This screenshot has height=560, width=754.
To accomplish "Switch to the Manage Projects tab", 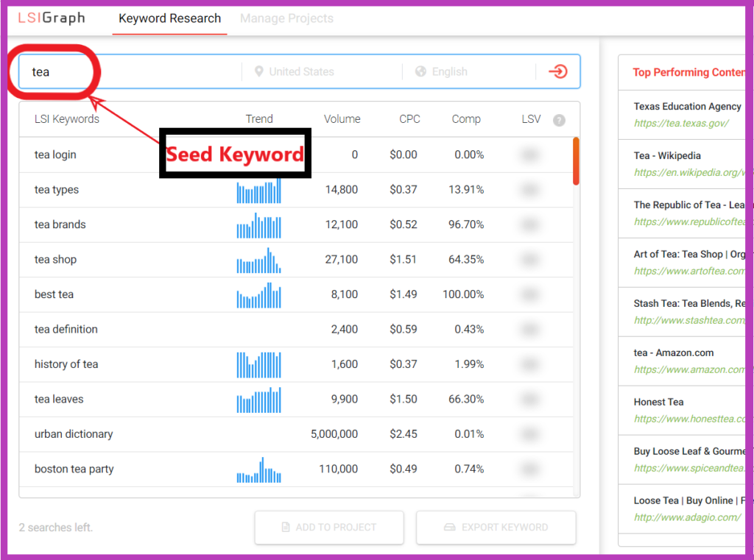I will point(286,18).
